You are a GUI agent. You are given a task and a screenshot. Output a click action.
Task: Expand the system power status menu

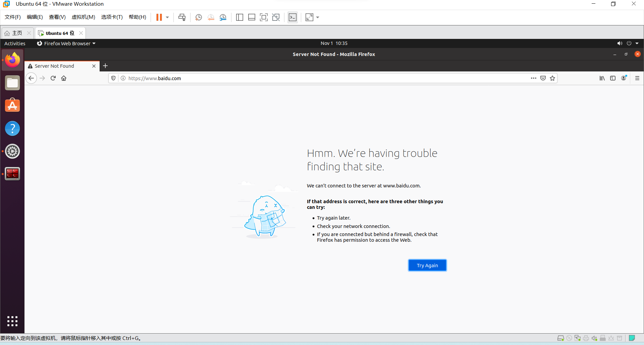pos(632,43)
